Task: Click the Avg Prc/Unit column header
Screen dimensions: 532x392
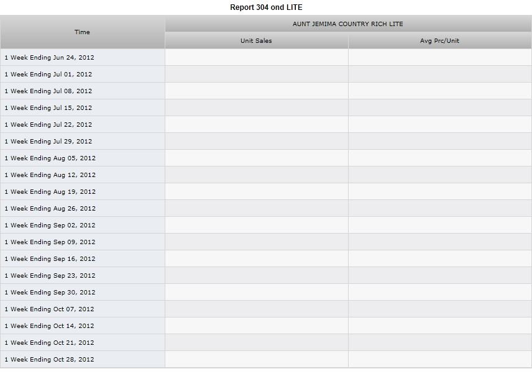Action: pyautogui.click(x=440, y=40)
